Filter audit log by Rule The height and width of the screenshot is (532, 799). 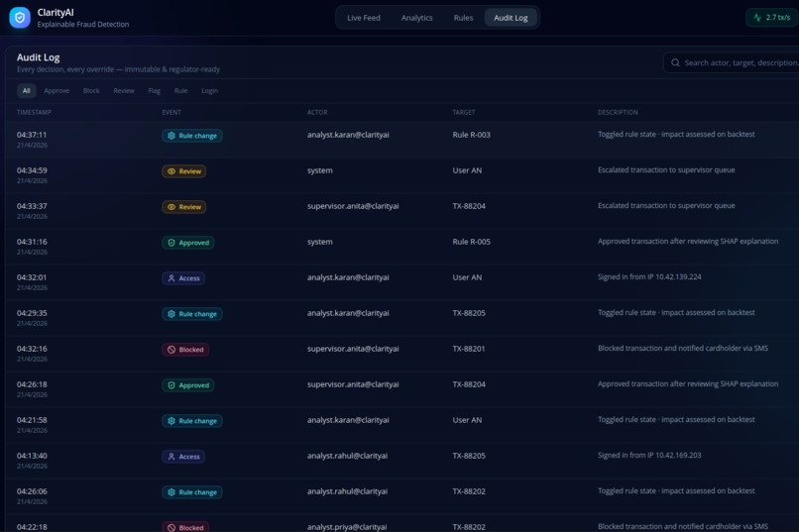(180, 90)
